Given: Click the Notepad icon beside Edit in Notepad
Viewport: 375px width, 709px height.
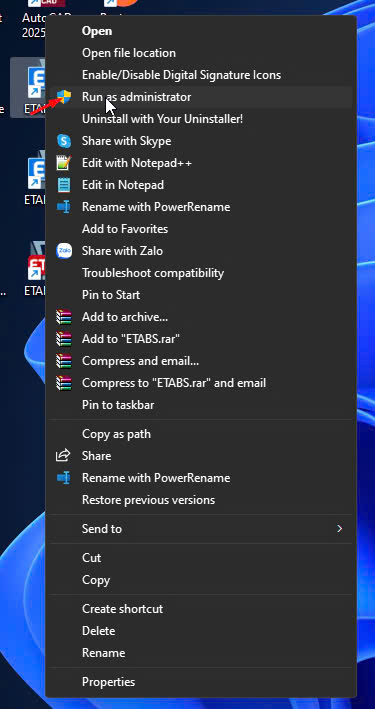Looking at the screenshot, I should [x=64, y=185].
